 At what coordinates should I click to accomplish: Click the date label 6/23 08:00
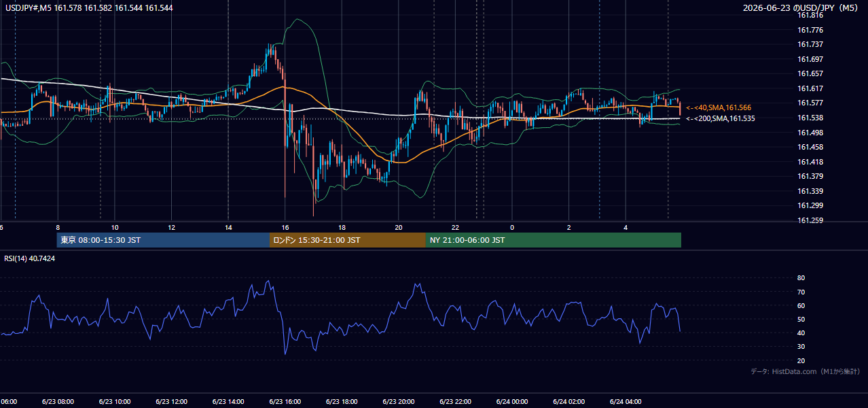point(57,402)
